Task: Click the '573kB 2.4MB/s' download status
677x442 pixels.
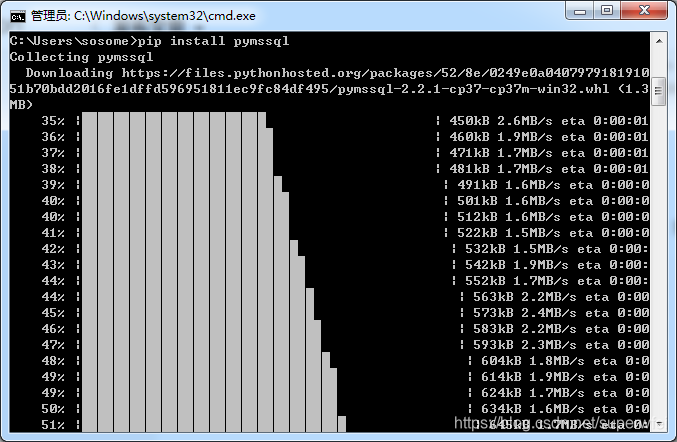Action: [525, 313]
